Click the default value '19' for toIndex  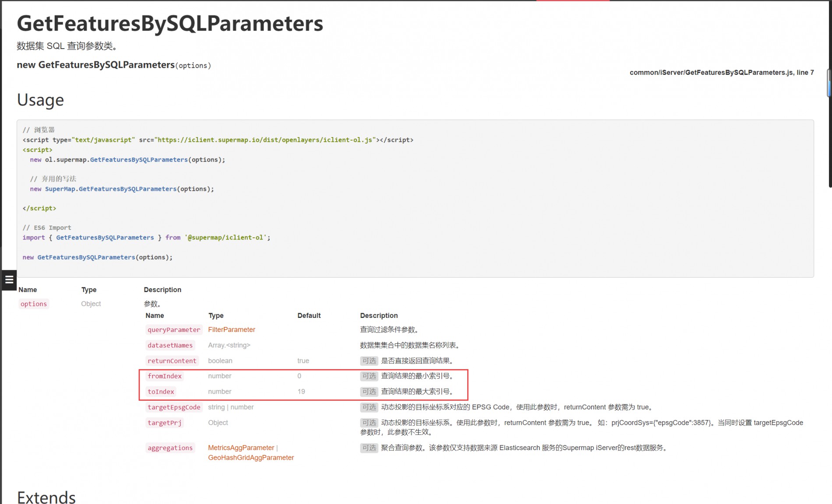tap(301, 392)
